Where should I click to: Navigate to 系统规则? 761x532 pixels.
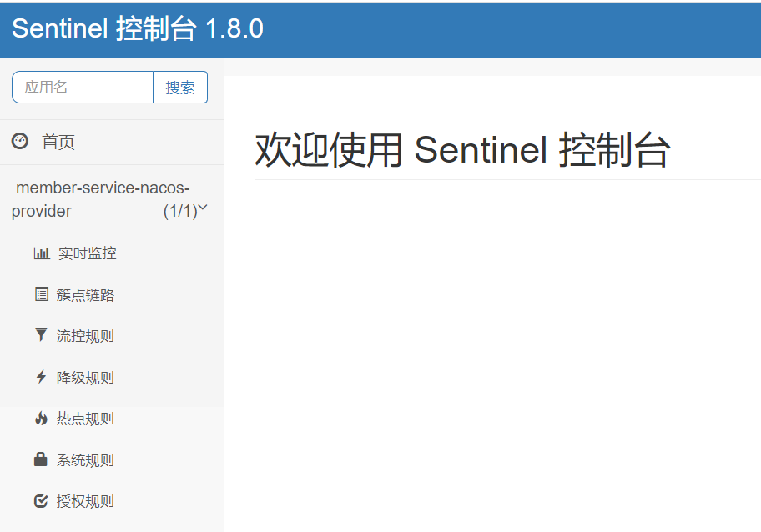click(85, 460)
